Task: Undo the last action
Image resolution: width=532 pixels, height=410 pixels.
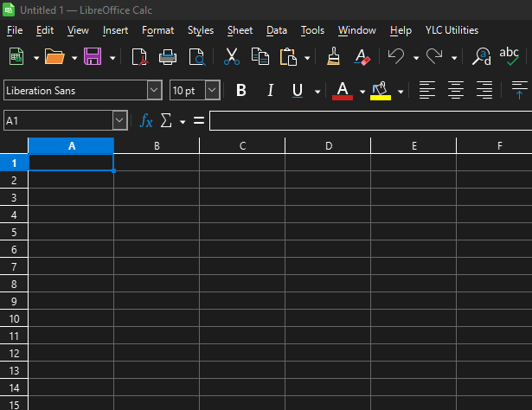Action: tap(396, 56)
